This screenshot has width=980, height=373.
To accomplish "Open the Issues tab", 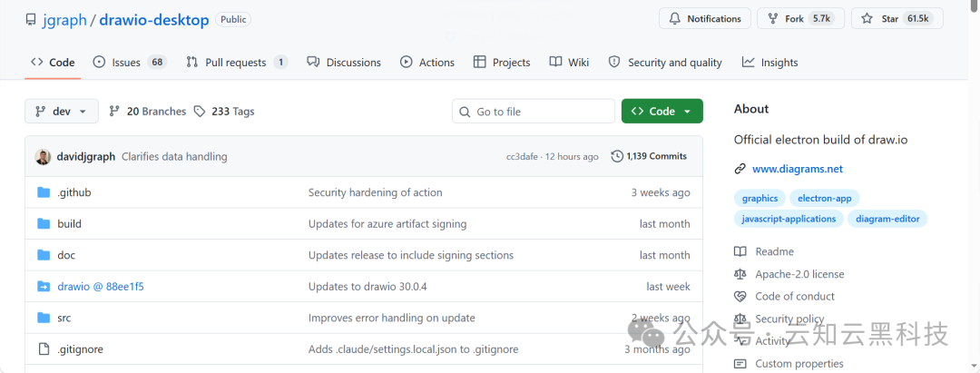I will [130, 63].
